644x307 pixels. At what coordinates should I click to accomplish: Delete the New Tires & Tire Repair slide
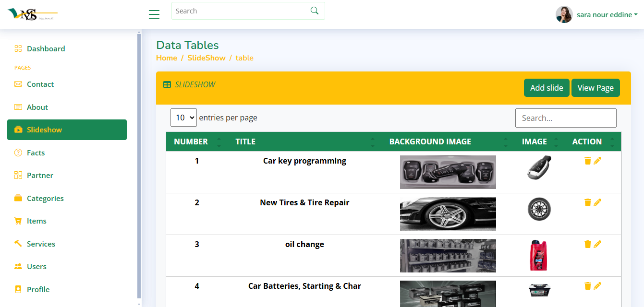click(587, 203)
